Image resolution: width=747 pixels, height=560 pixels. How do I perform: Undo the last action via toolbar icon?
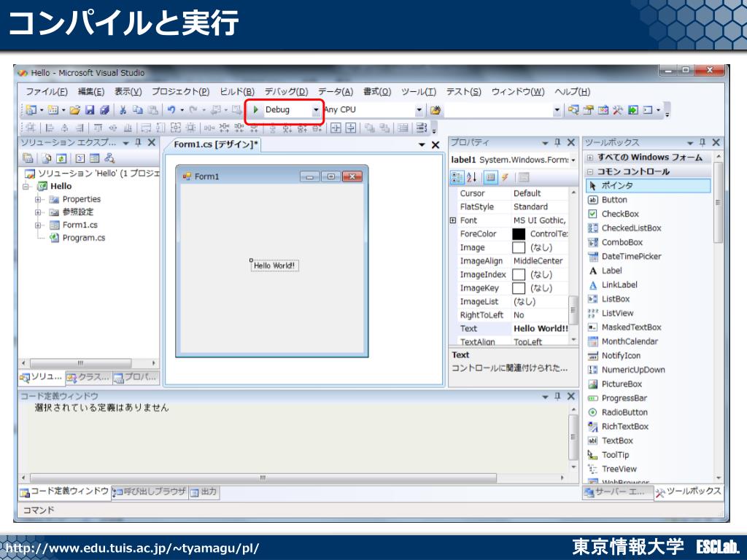[x=171, y=110]
